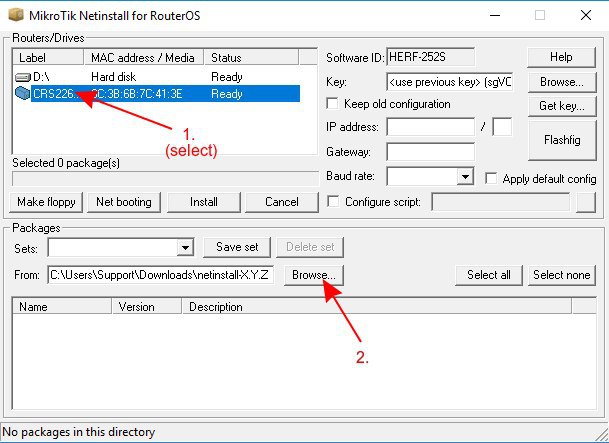Screen dimensions: 609x443
Task: Check the Configure script checkbox
Action: (x=333, y=202)
